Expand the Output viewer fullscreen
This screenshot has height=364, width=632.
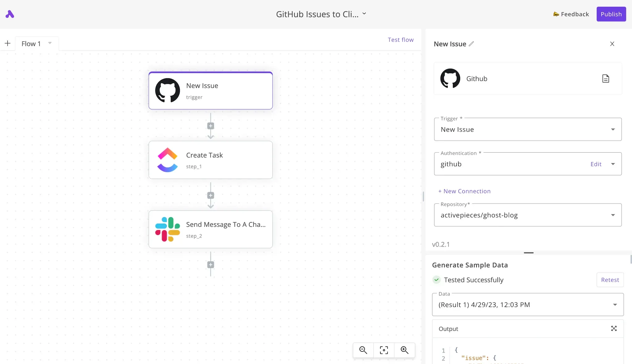[x=614, y=329]
